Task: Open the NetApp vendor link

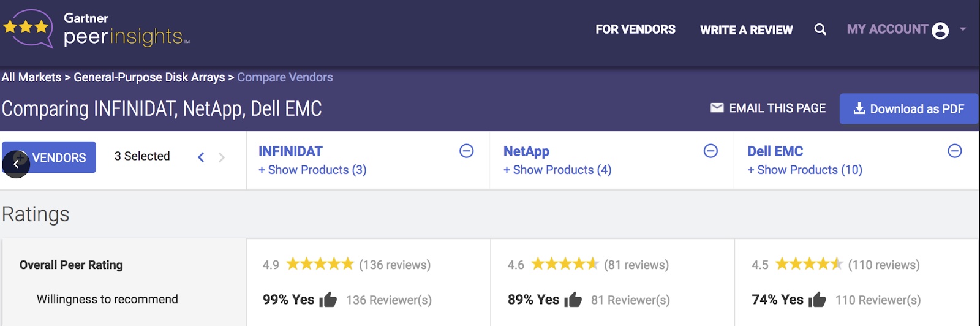Action: 526,151
